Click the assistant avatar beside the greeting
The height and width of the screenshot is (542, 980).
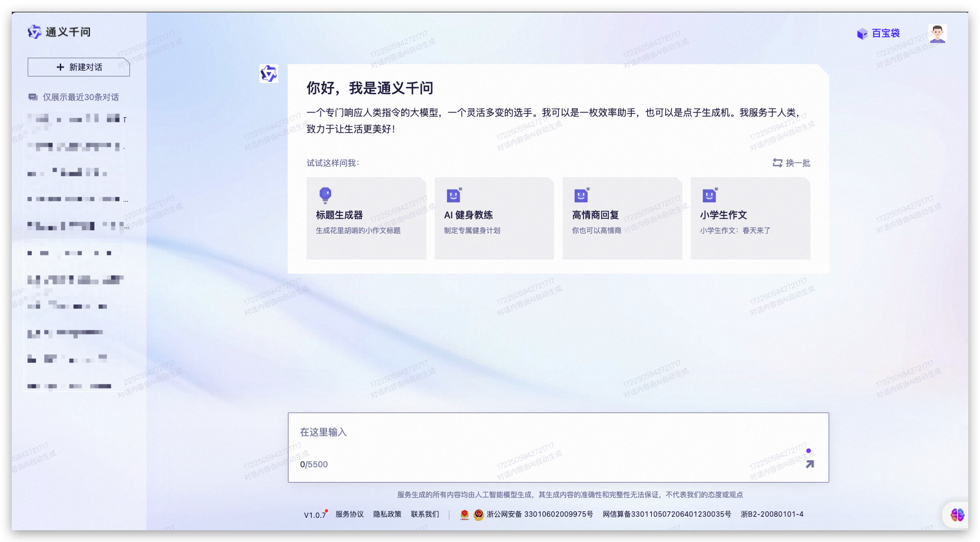pyautogui.click(x=269, y=74)
